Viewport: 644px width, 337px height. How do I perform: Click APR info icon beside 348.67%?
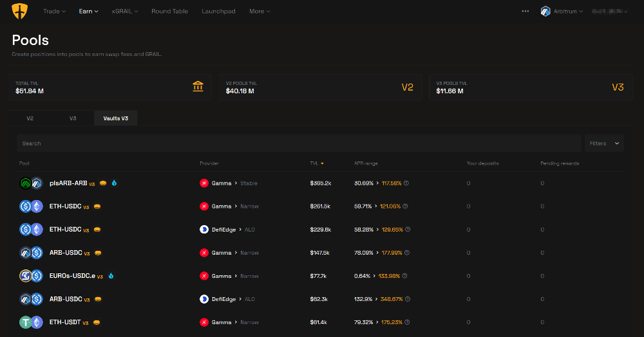408,299
